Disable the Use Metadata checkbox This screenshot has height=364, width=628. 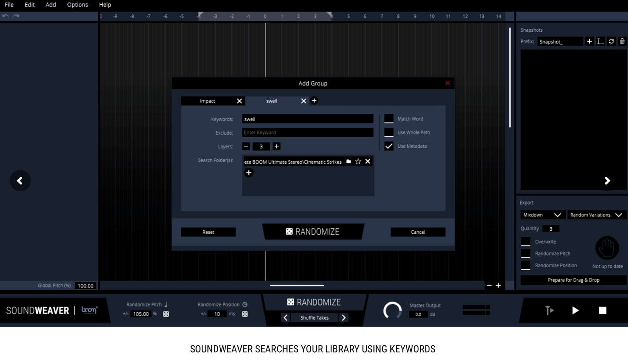pyautogui.click(x=389, y=146)
